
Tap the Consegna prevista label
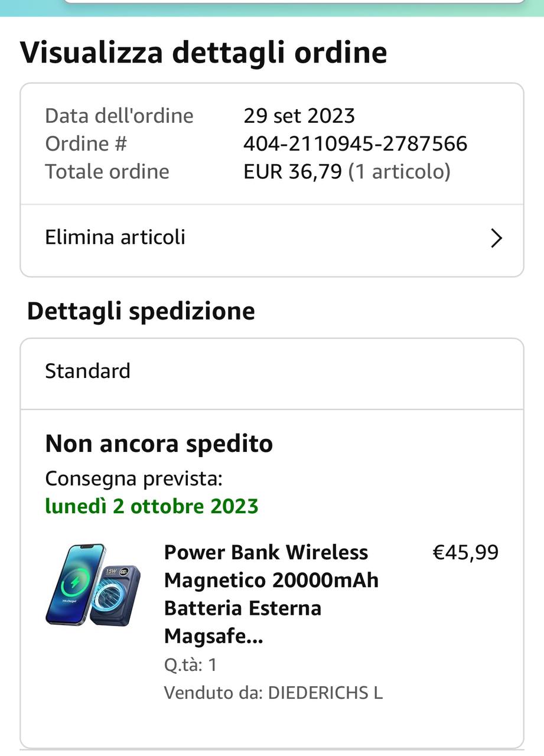coord(133,478)
